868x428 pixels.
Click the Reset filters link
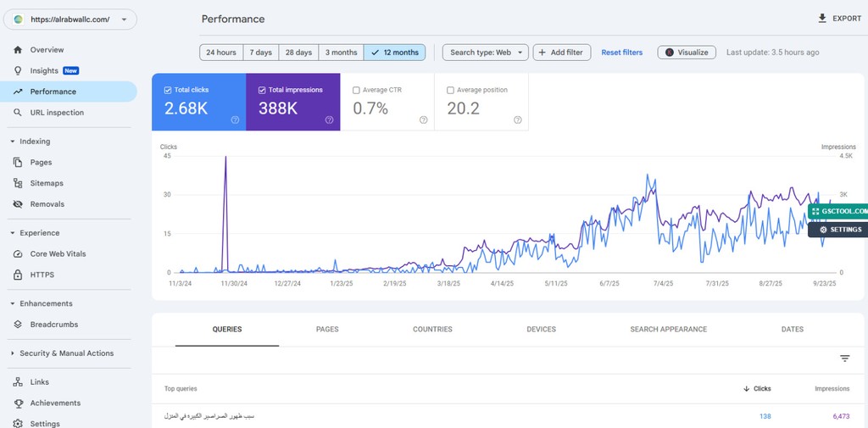[621, 53]
